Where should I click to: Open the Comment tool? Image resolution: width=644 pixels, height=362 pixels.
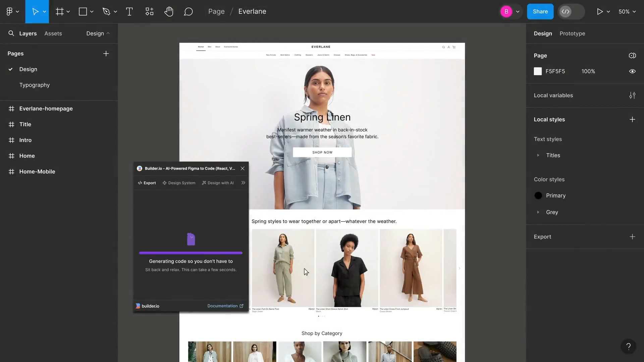(x=188, y=12)
